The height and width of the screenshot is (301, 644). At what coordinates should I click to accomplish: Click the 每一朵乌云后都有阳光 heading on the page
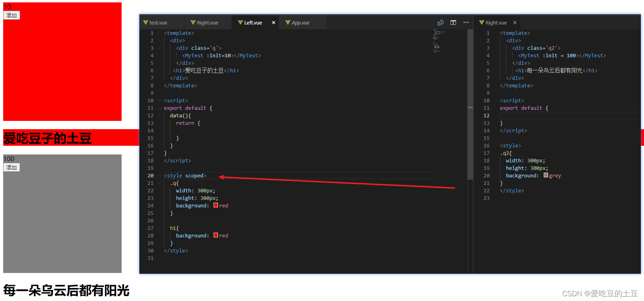[x=66, y=291]
